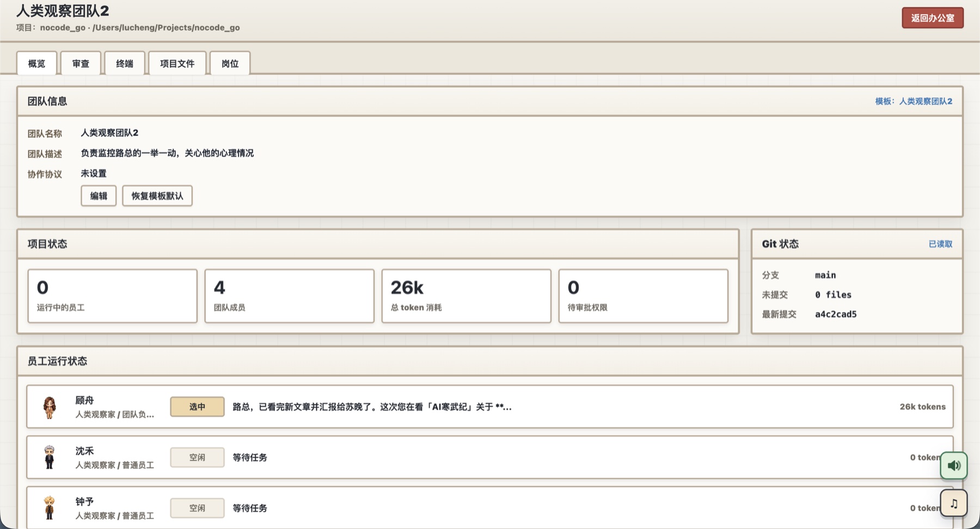Click the Git 状态 panel heading

[x=780, y=244]
